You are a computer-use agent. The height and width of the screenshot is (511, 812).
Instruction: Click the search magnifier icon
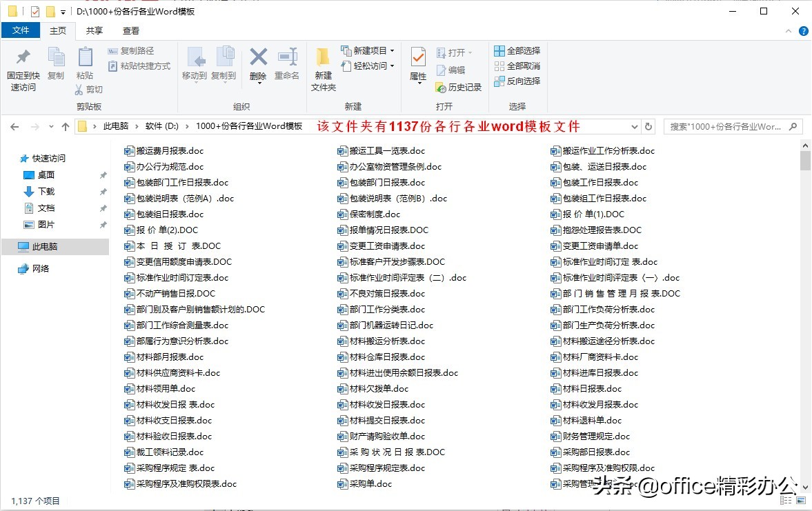pos(792,126)
